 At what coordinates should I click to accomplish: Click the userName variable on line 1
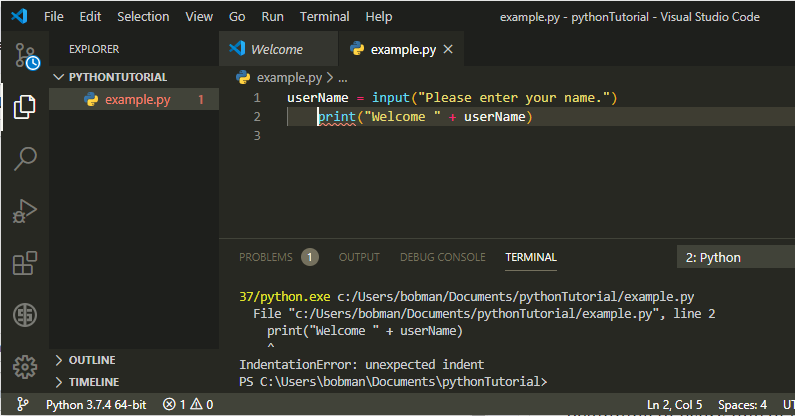318,97
